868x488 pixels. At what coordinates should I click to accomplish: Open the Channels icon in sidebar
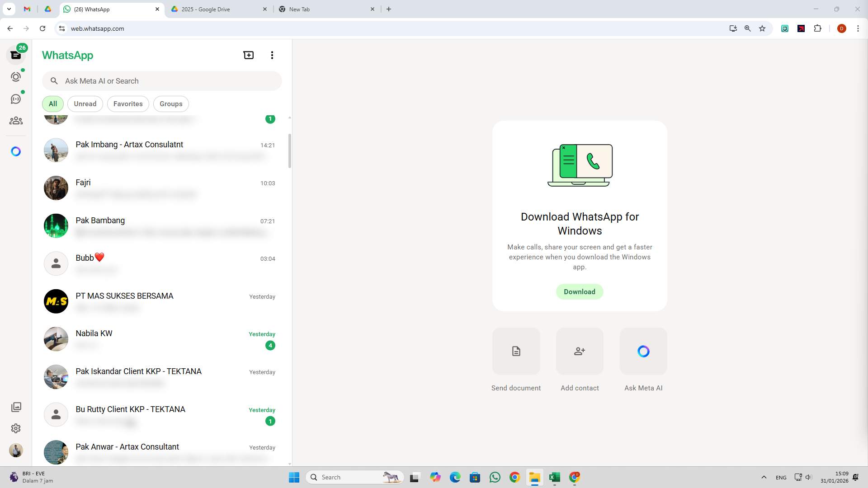pyautogui.click(x=16, y=99)
